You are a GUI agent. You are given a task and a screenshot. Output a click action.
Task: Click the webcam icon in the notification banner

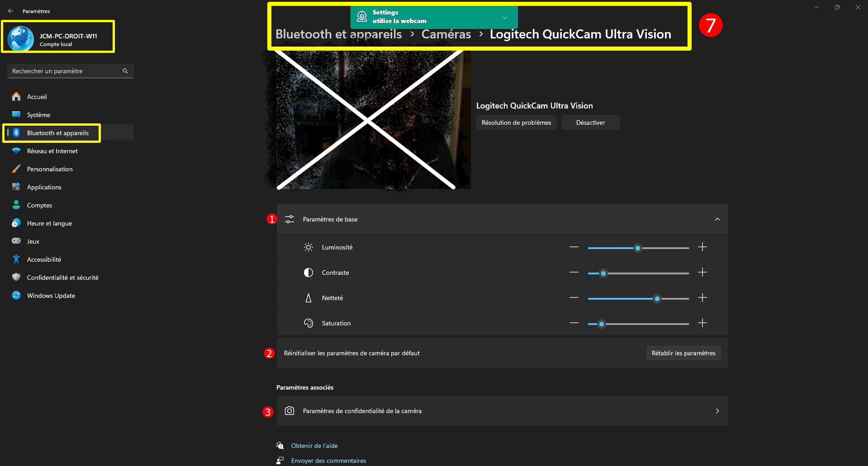pos(362,17)
